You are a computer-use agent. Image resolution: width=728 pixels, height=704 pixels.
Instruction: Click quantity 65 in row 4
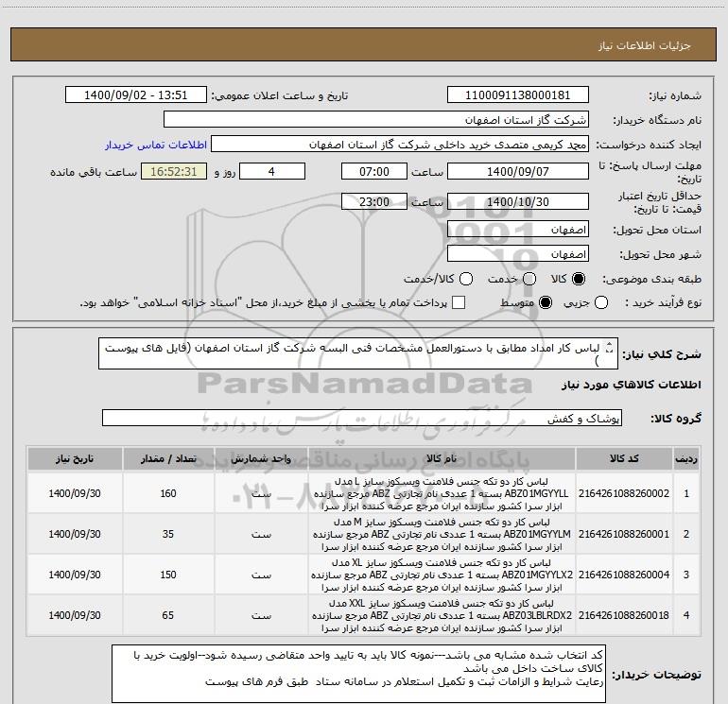(x=168, y=615)
